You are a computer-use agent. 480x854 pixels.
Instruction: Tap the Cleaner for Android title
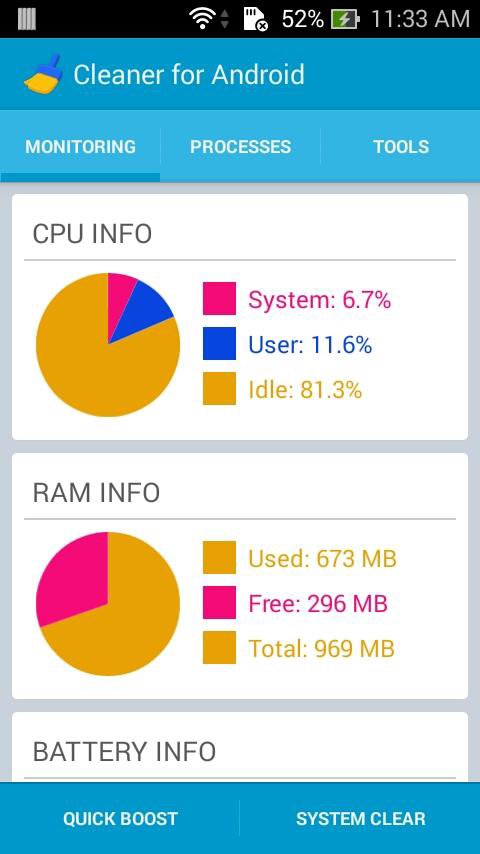tap(189, 75)
